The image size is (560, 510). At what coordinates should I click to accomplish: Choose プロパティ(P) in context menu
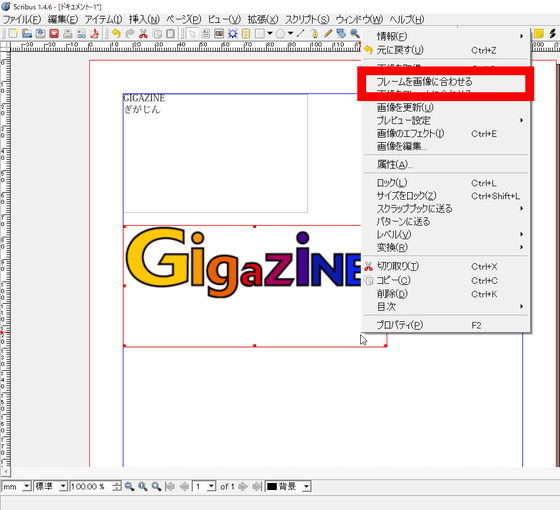tap(445, 325)
